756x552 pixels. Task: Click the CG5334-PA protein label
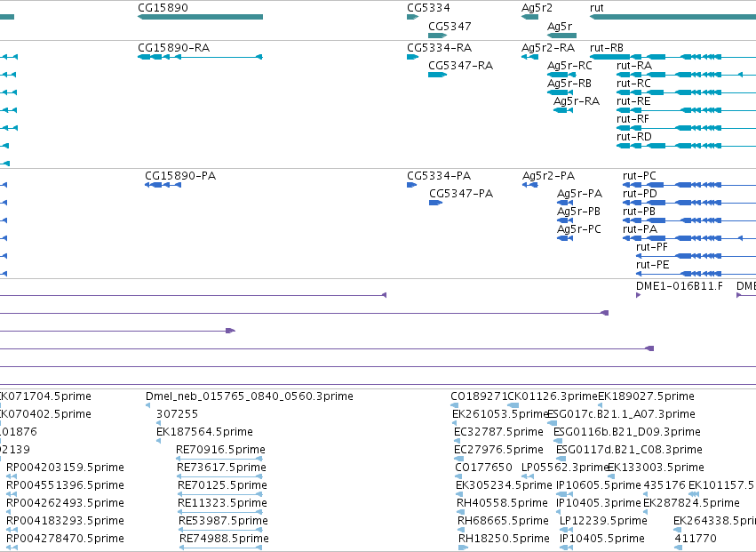point(439,176)
